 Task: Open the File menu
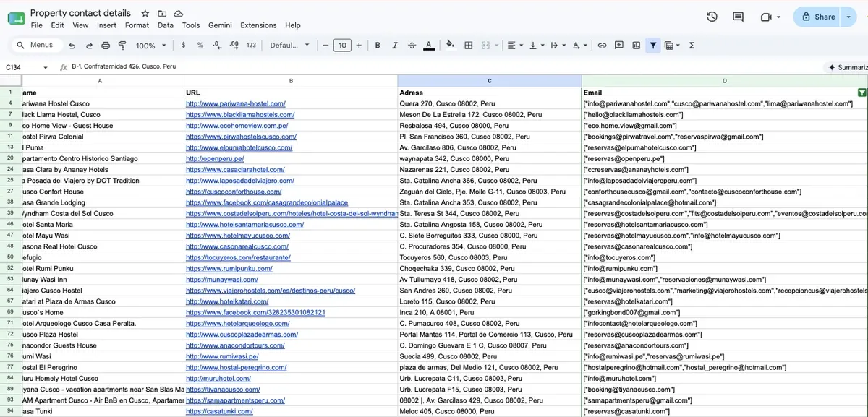click(x=36, y=25)
